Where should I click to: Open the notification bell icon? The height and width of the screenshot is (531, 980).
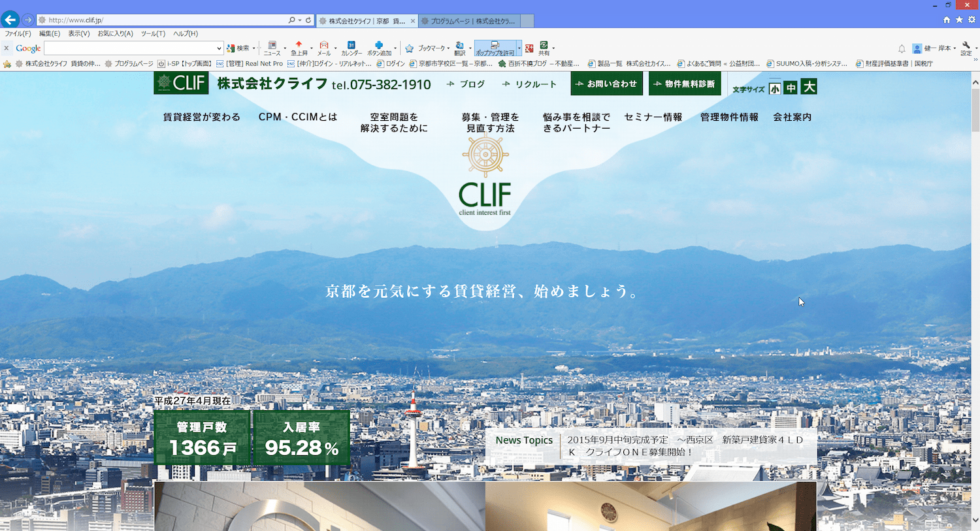[x=902, y=49]
